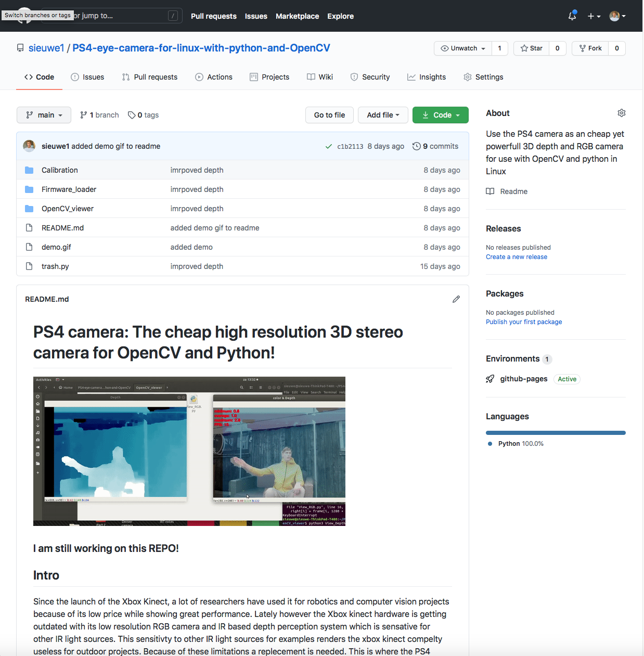Click the Firmware_loader folder icon
The width and height of the screenshot is (644, 656).
29,189
